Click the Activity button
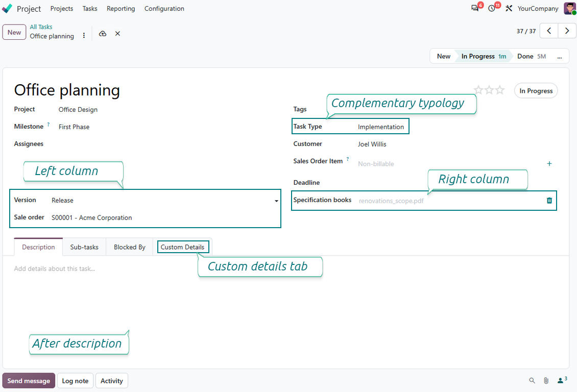 111,381
